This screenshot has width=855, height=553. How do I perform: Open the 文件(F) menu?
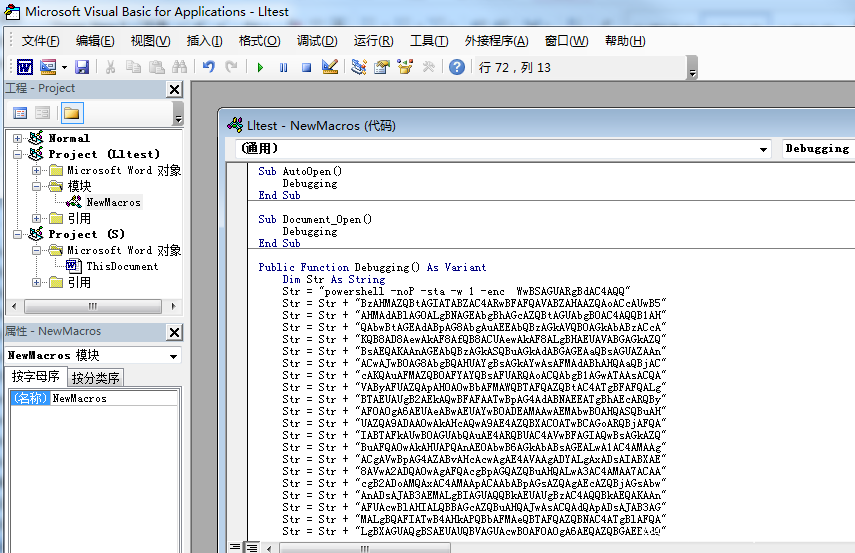point(40,41)
